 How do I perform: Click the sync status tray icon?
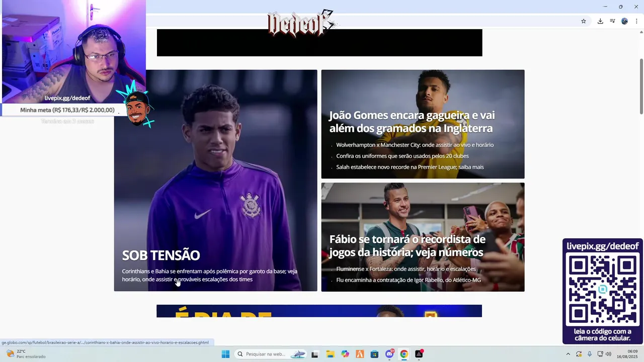[579, 354]
